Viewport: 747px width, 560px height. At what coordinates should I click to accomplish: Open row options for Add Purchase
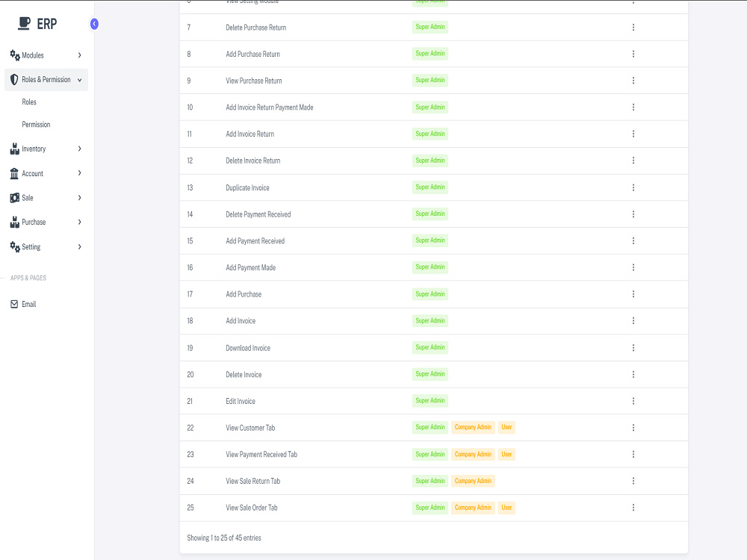point(633,294)
